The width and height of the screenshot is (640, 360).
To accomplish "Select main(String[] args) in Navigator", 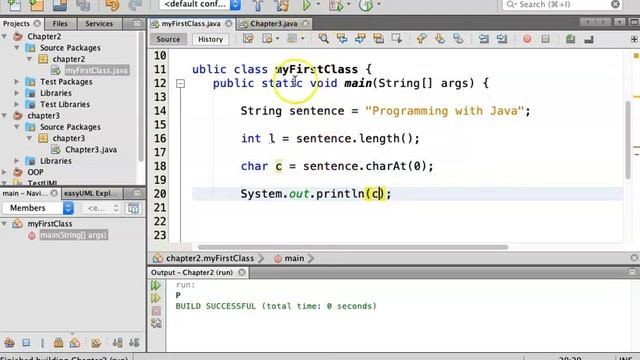I will click(x=73, y=235).
